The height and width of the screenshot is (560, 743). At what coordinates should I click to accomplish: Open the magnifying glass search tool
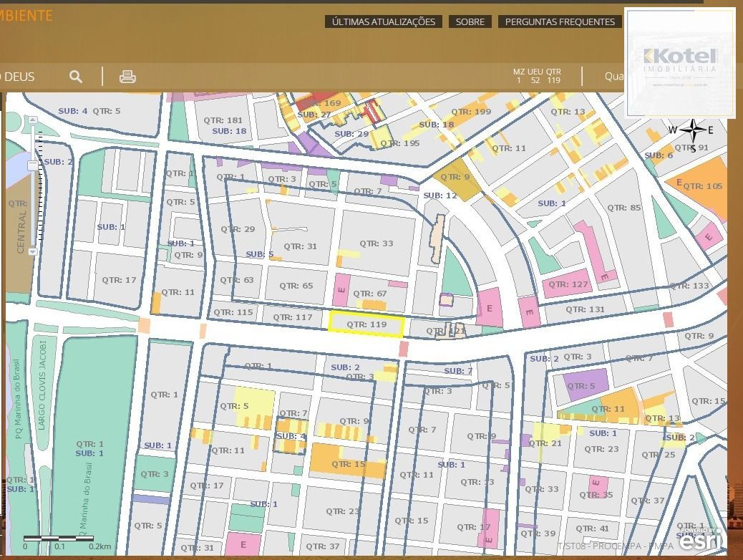(x=76, y=77)
